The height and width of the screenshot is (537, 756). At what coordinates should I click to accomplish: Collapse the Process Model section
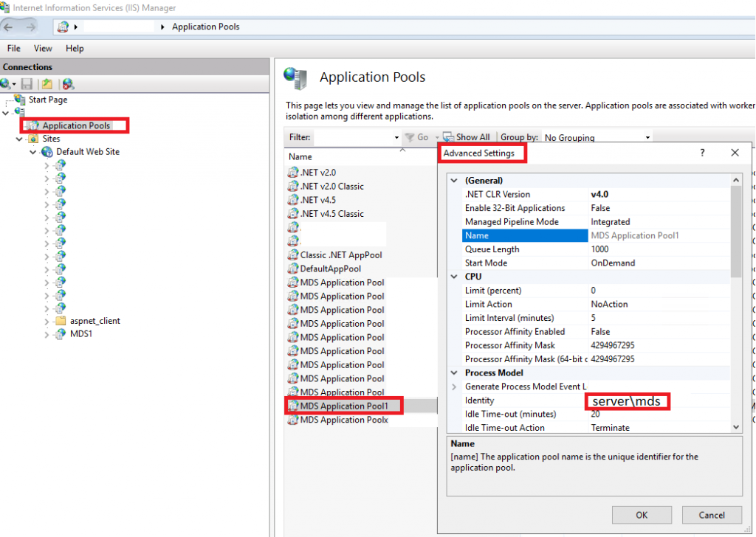click(x=454, y=373)
